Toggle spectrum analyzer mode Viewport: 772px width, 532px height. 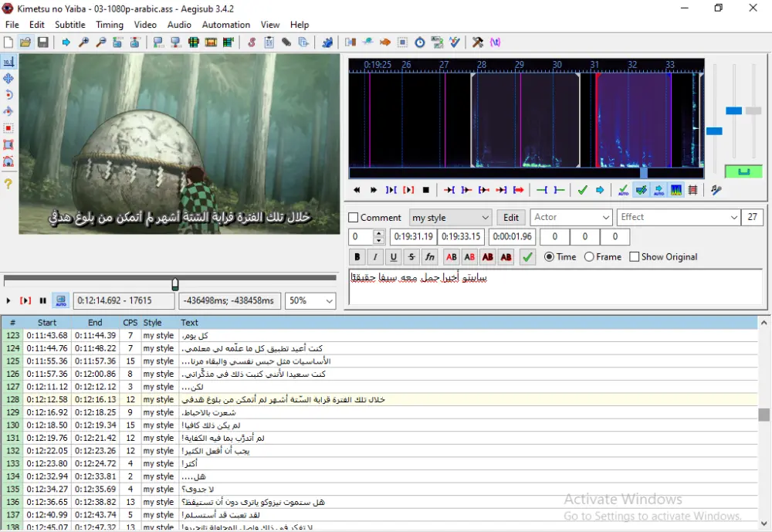pyautogui.click(x=676, y=190)
